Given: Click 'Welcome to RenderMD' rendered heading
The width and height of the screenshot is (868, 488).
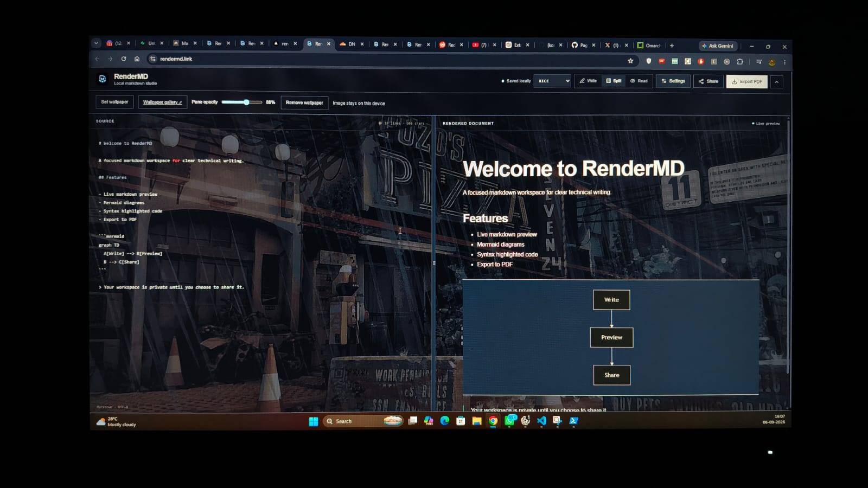Looking at the screenshot, I should (573, 169).
